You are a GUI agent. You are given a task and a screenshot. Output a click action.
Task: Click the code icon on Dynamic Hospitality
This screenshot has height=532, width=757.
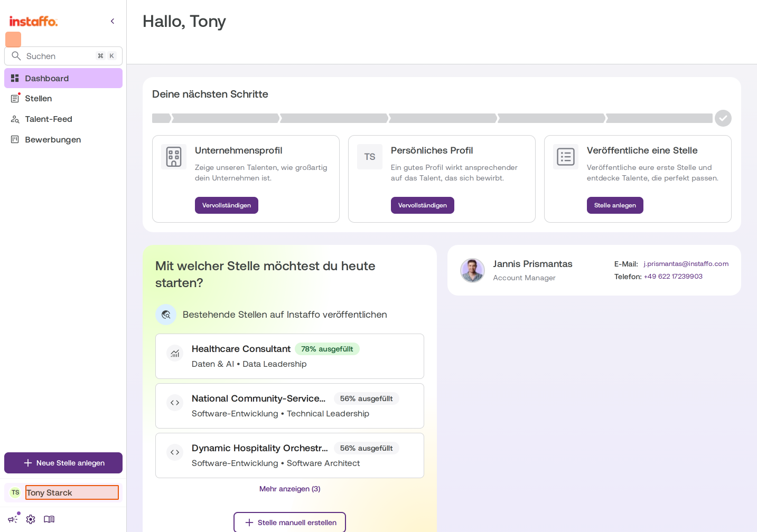point(175,452)
